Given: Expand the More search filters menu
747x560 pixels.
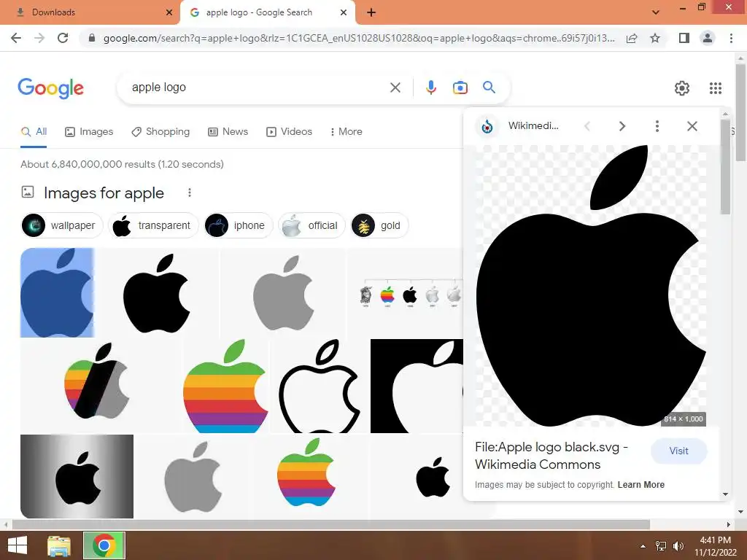Looking at the screenshot, I should pos(346,131).
